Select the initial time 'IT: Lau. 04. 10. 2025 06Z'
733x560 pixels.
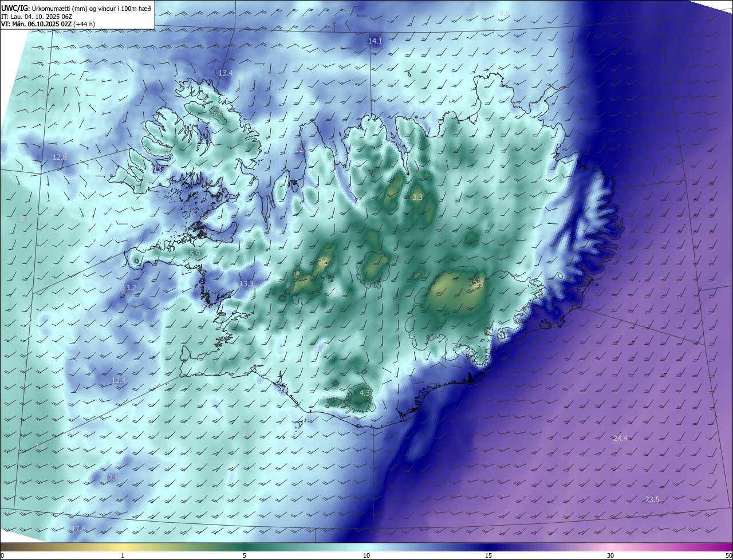[x=37, y=17]
